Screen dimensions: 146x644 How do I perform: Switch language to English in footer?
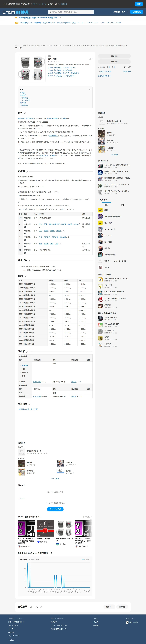(x=96, y=625)
